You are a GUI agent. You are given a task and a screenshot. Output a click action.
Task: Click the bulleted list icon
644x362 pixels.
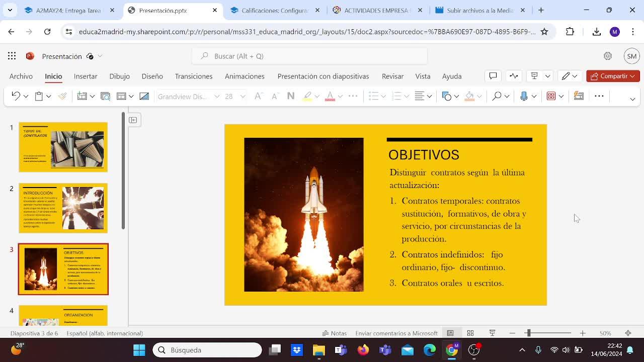click(373, 96)
